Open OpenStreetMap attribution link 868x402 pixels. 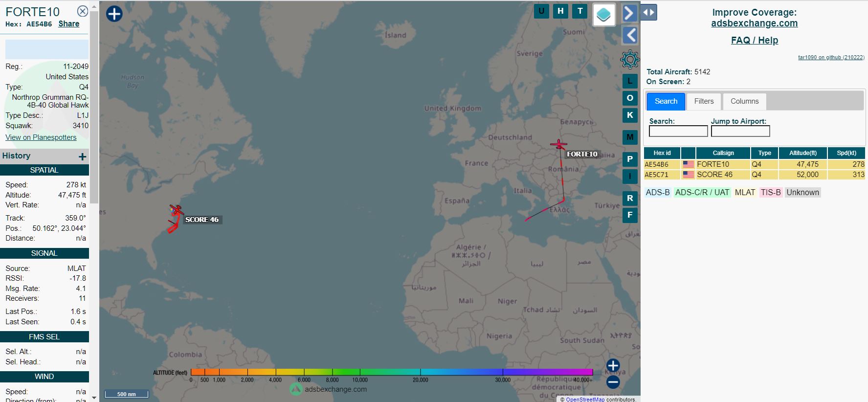click(585, 400)
